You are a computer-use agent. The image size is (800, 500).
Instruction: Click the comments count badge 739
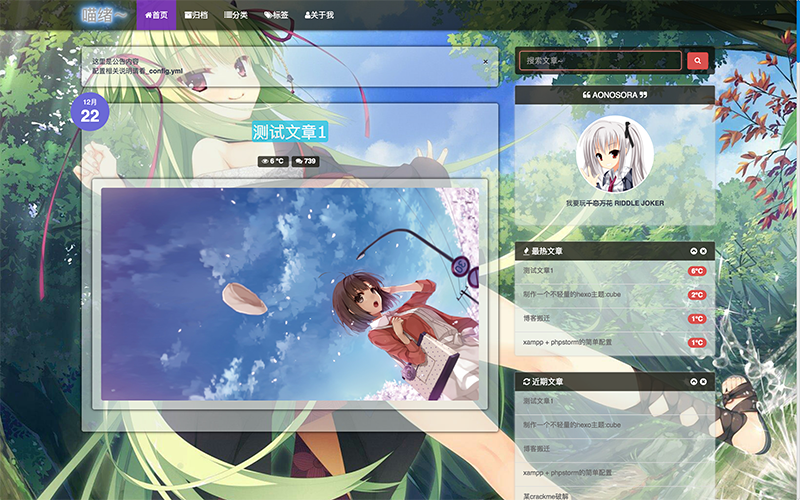[306, 161]
